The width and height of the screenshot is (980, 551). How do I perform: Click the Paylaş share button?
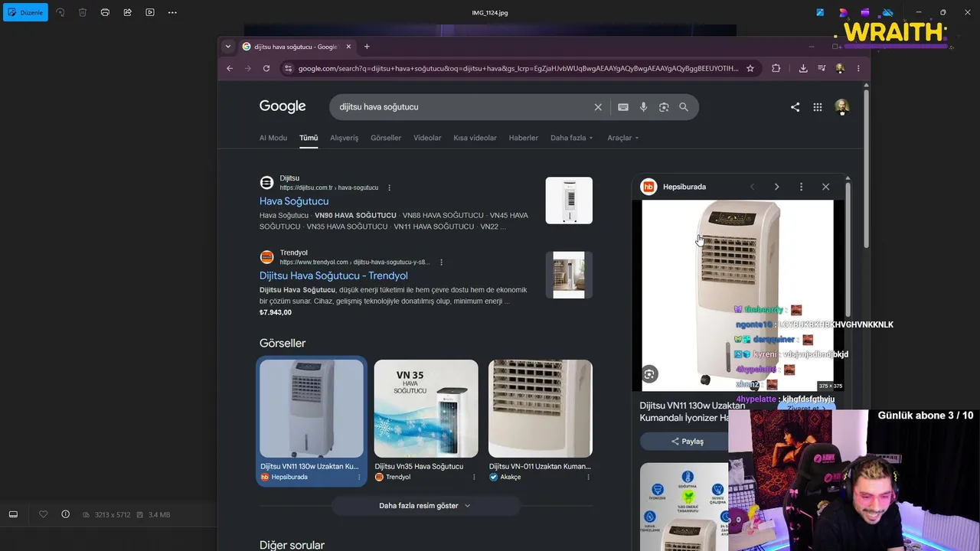tap(687, 442)
